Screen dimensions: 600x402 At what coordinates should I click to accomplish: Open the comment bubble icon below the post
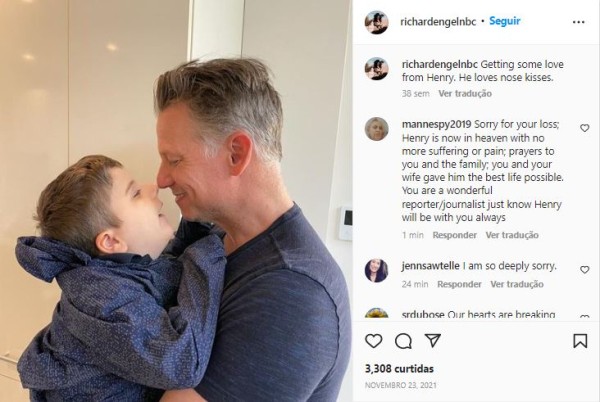click(403, 341)
